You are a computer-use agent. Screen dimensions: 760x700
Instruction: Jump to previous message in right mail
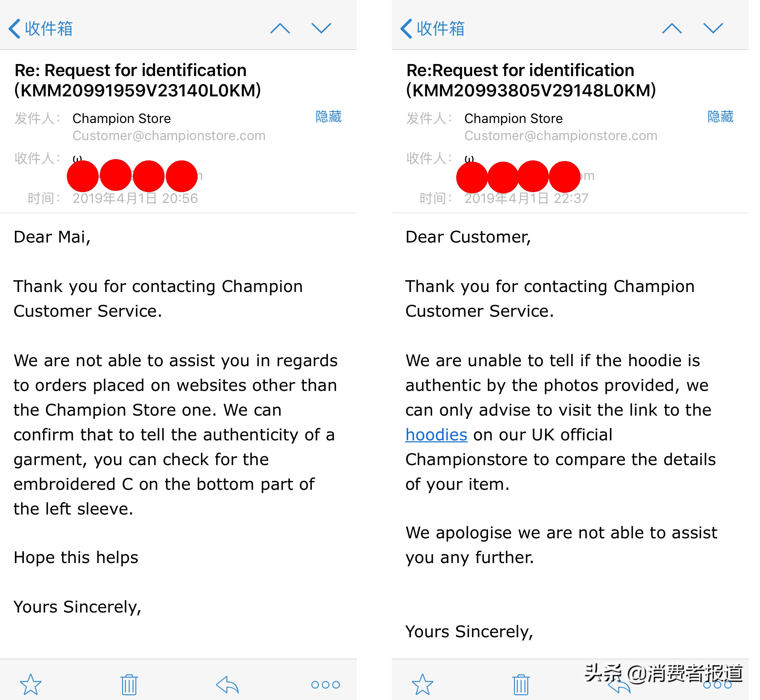click(x=672, y=29)
